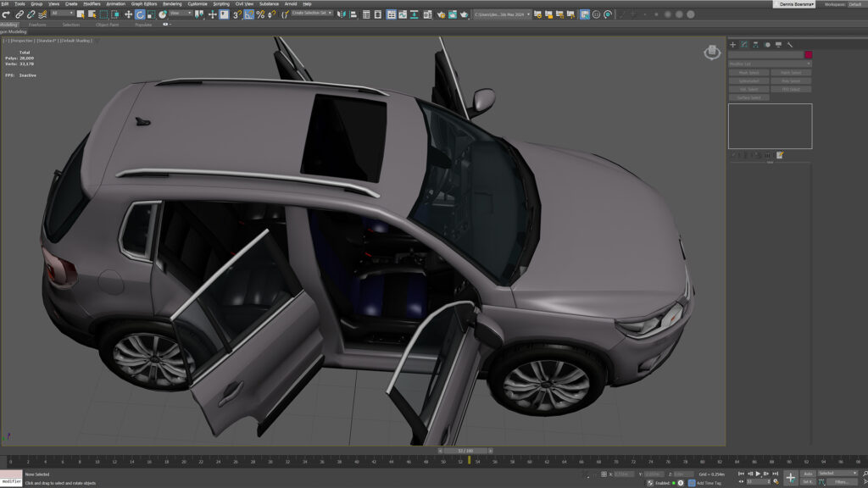Toggle Auto key mode
The height and width of the screenshot is (488, 868).
point(808,474)
